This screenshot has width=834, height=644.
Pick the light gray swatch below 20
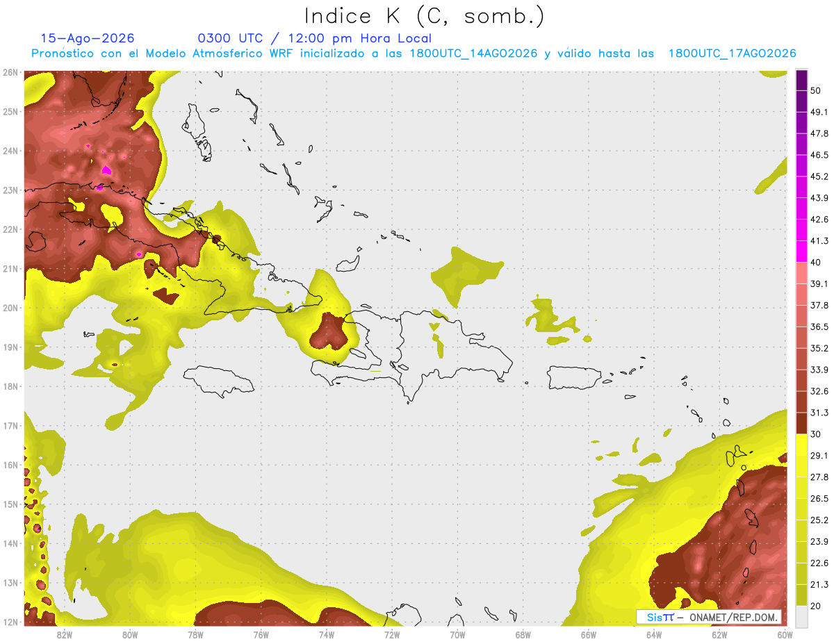click(x=801, y=616)
